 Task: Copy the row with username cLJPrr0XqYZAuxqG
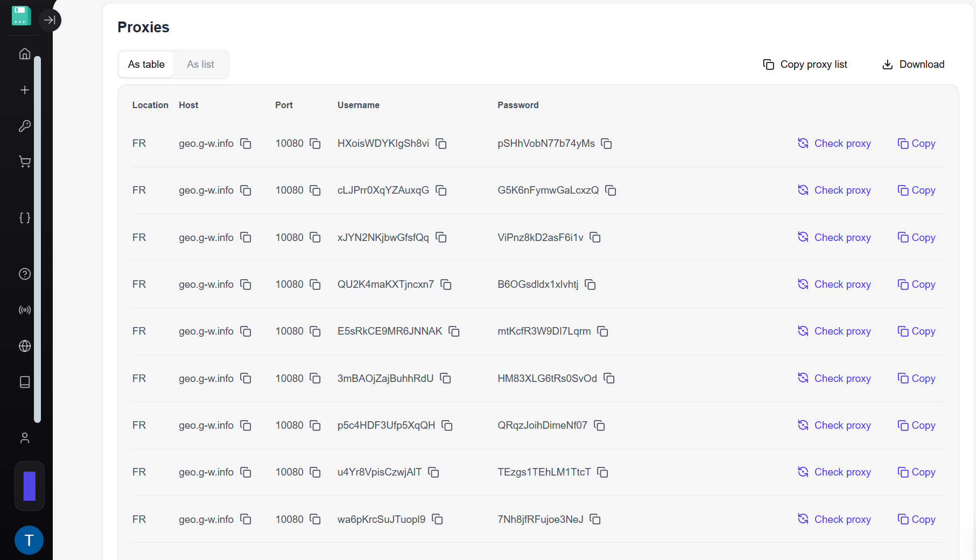[x=916, y=190]
